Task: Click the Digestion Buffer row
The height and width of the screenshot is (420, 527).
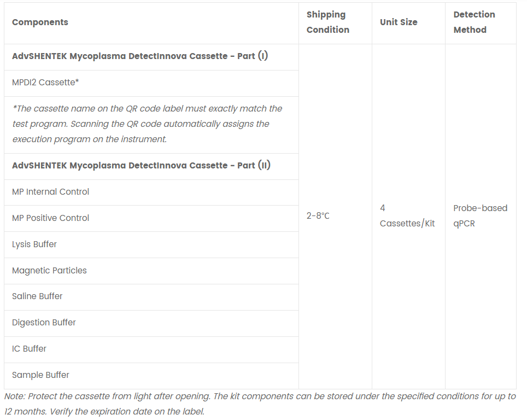Action: click(151, 324)
